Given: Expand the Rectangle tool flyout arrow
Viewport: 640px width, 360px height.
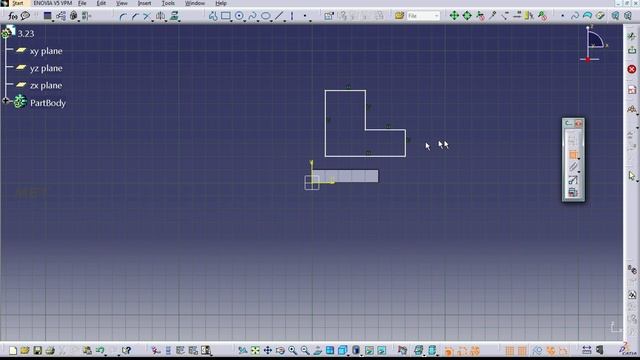Looking at the screenshot, I should click(x=231, y=20).
